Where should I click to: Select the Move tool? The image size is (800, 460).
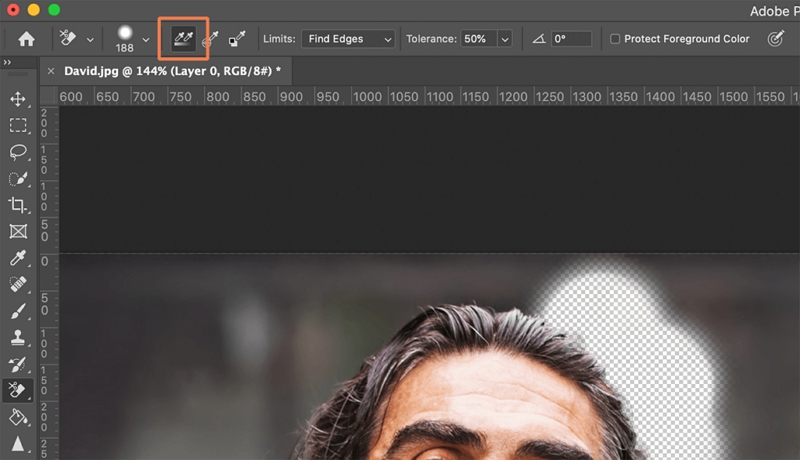[x=17, y=100]
